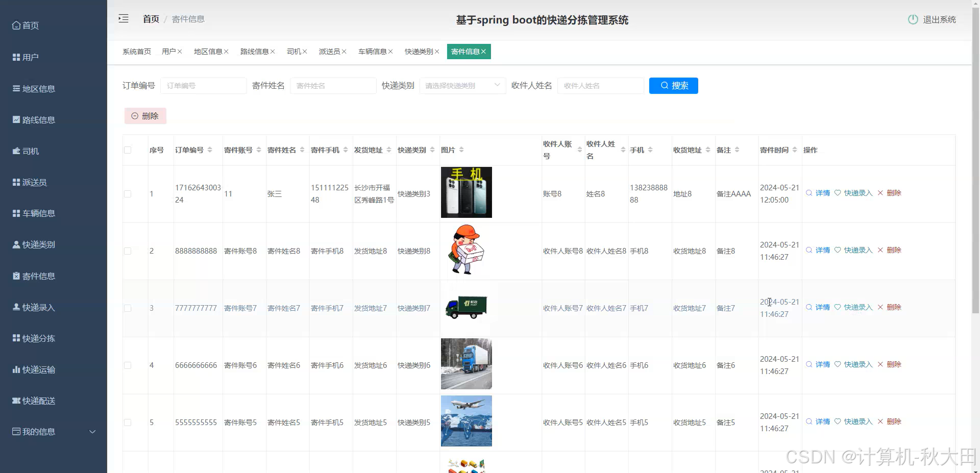Check the row with order 6666666666

[x=128, y=365]
